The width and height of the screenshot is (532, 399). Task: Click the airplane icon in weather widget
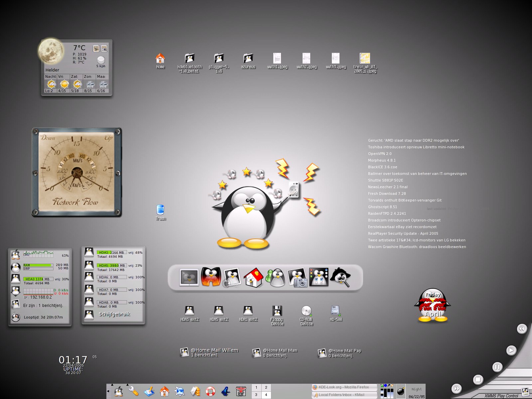click(96, 49)
